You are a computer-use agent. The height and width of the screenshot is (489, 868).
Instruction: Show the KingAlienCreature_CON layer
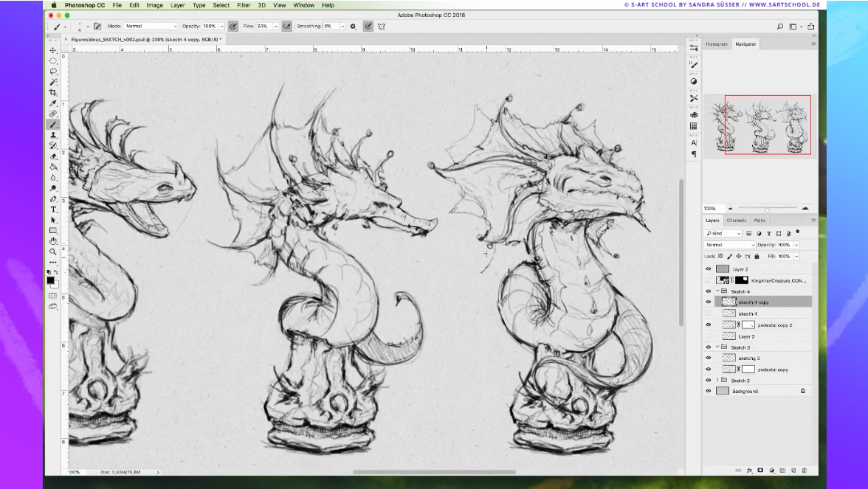(x=708, y=280)
